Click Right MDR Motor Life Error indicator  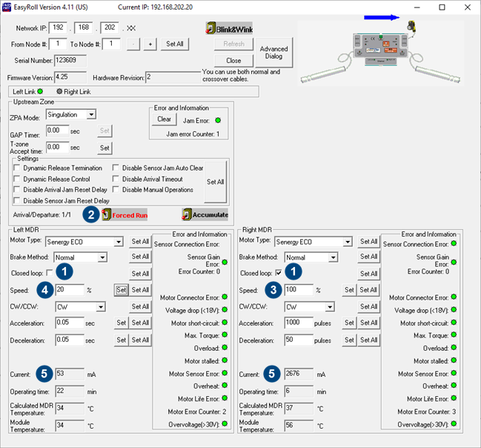[x=454, y=398]
